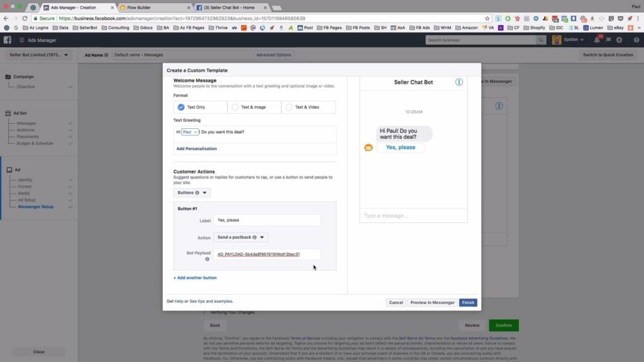
Task: Remove the Paul personalization tag
Action: [196, 132]
